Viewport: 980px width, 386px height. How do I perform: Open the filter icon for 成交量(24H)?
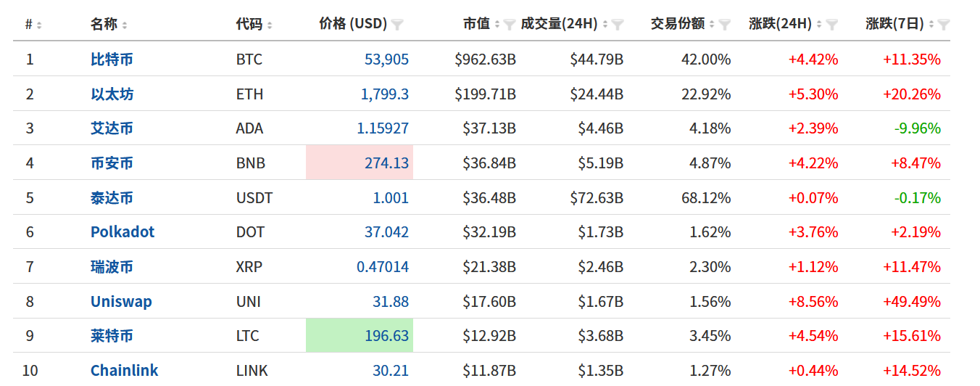pos(618,25)
